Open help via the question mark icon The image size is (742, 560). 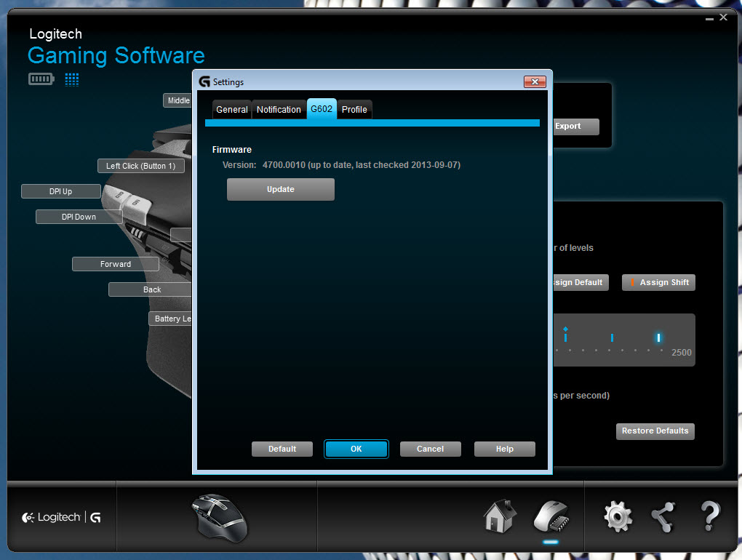(710, 516)
